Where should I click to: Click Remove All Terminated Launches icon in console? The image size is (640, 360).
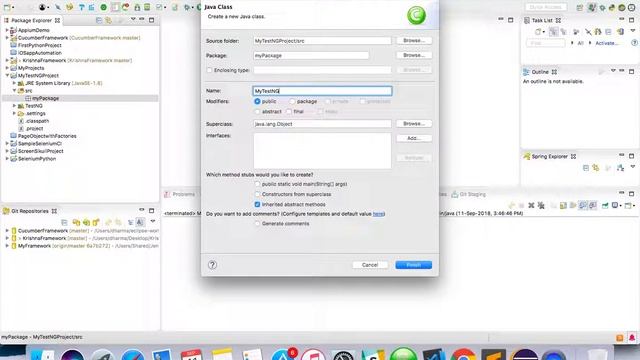[541, 205]
